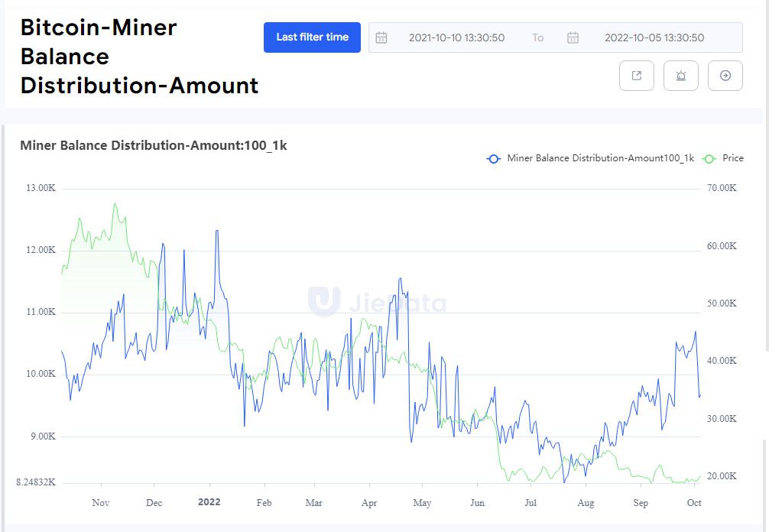The width and height of the screenshot is (769, 532).
Task: Click the Apr x-axis label
Action: 369,503
